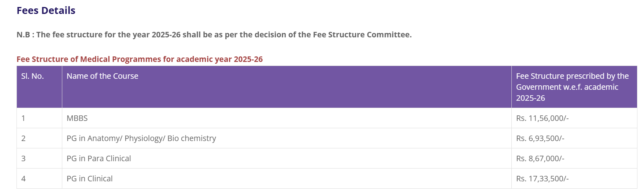Click the 'Fees Details' heading

coord(46,11)
